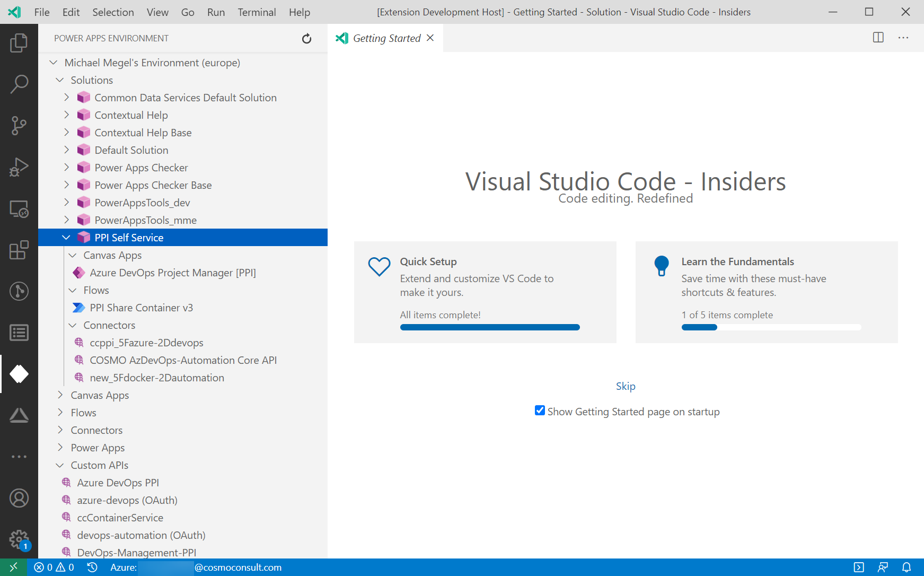Expand the Power Apps Checker solution

click(66, 168)
